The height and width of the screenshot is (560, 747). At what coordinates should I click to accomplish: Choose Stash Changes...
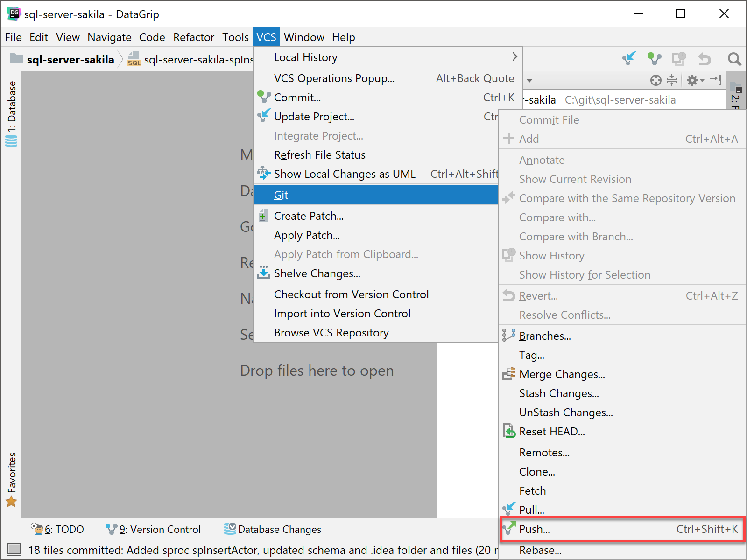pyautogui.click(x=622, y=393)
